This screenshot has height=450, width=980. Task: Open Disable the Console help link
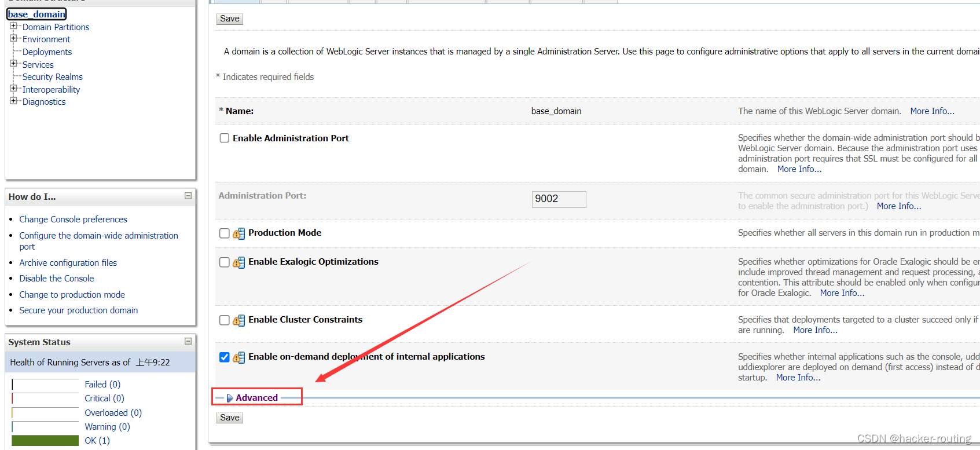56,279
